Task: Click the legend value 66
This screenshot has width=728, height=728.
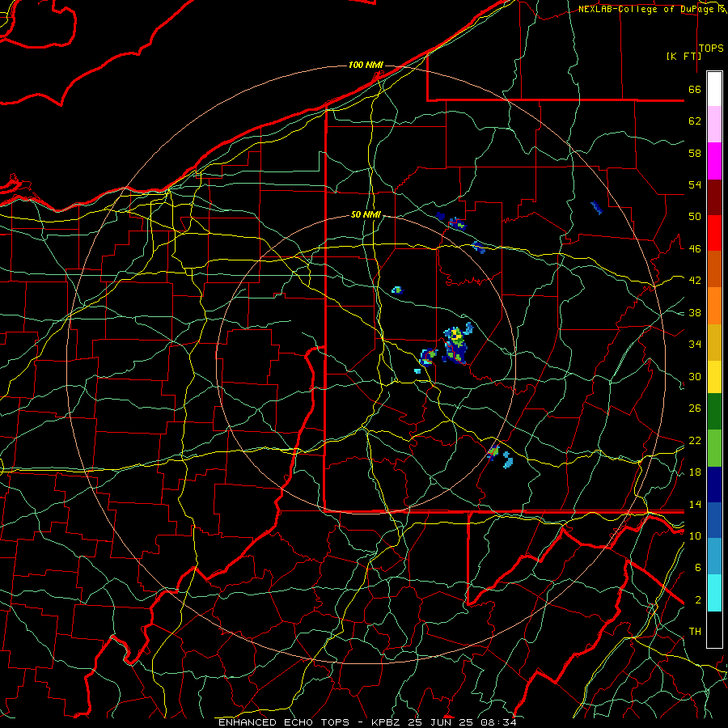Action: 695,90
